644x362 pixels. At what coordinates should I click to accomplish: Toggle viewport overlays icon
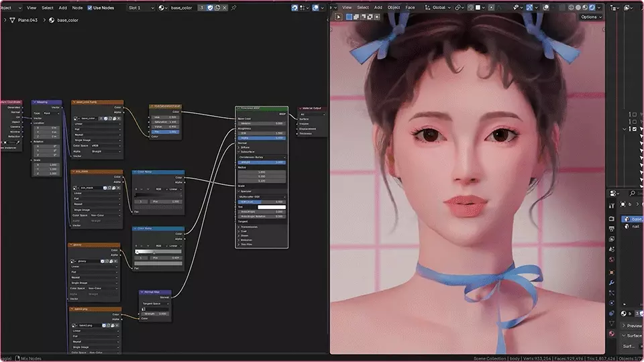[546, 7]
